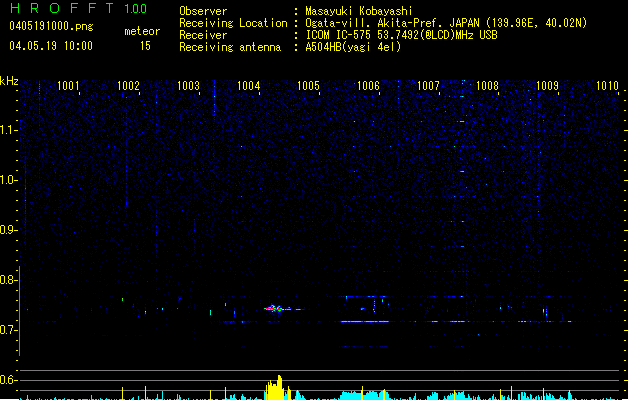
Task: Click time axis label 1009
Action: point(548,86)
